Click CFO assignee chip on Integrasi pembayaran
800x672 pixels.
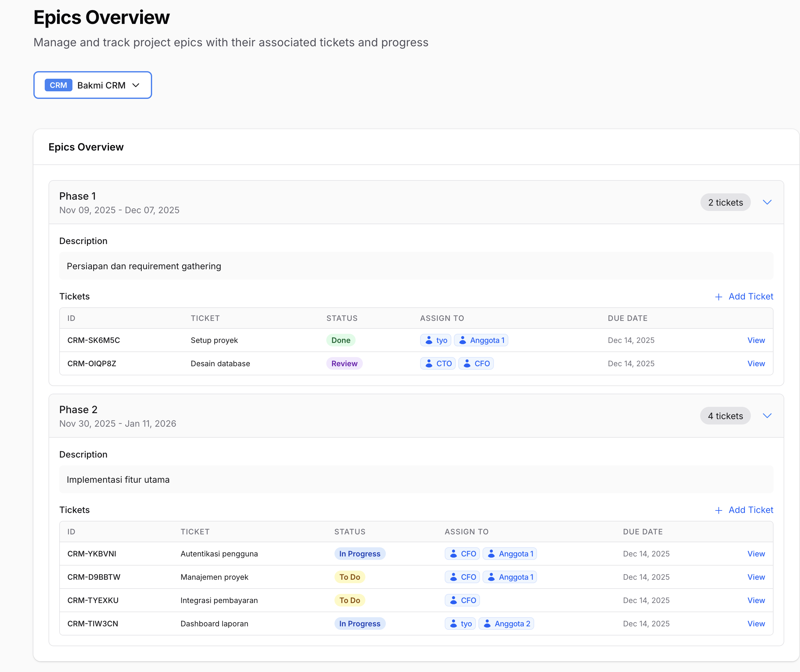point(462,601)
